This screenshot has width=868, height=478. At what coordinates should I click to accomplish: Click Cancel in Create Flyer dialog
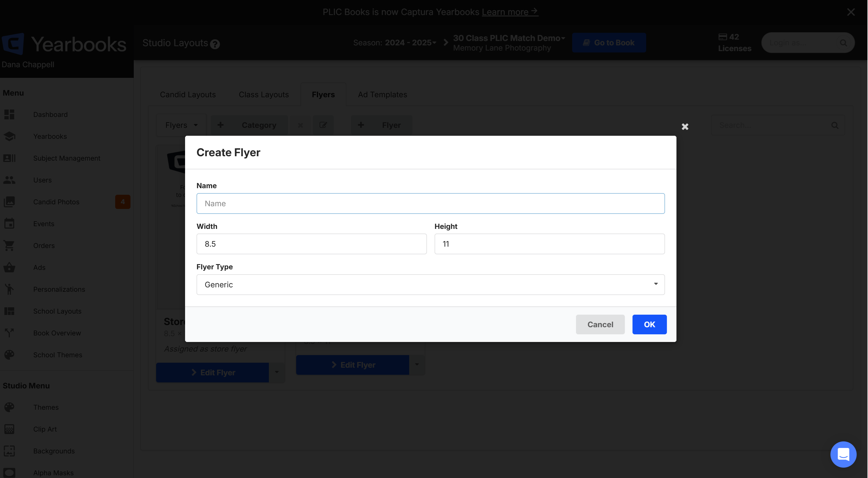pos(600,324)
